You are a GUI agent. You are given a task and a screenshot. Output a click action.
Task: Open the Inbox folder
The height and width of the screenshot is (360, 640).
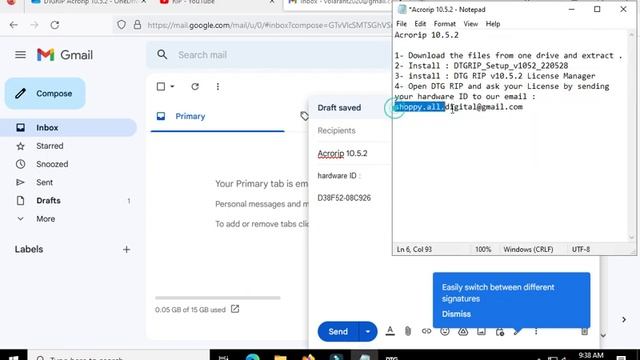click(x=69, y=128)
